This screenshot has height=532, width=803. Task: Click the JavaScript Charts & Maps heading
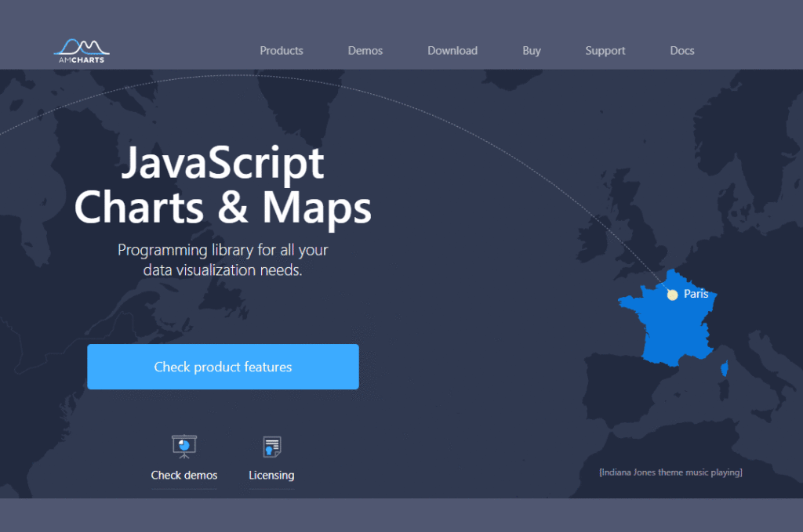(223, 186)
